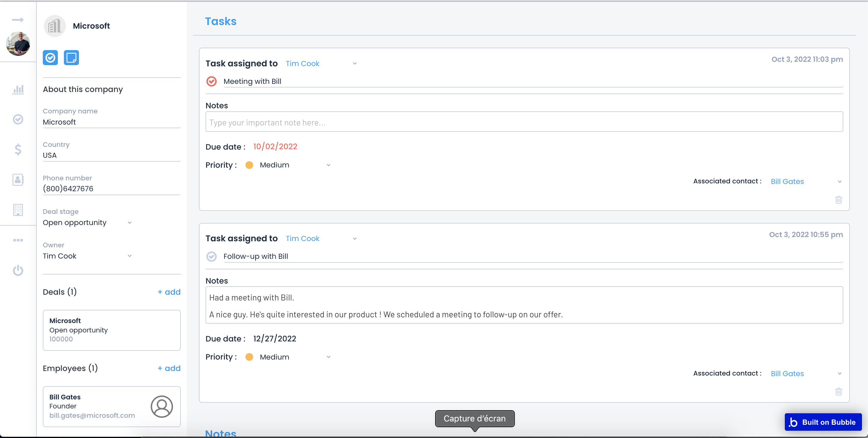The width and height of the screenshot is (868, 438).
Task: Mark Follow-up with Bill task as complete
Action: (211, 257)
